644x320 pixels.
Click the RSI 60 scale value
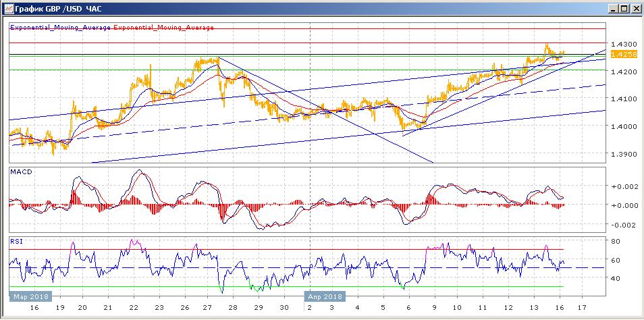coord(615,260)
